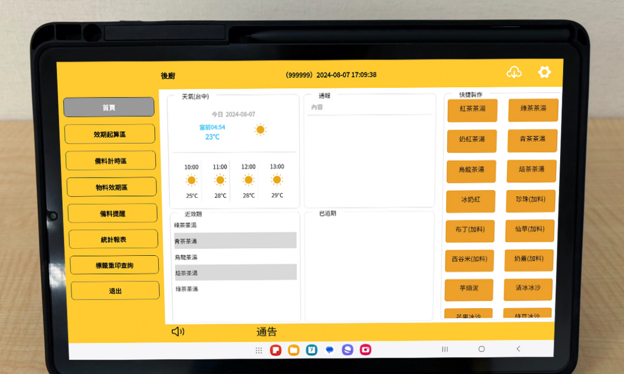The width and height of the screenshot is (624, 374).
Task: Tap the 11:00 forecast sun icon
Action: tap(220, 180)
